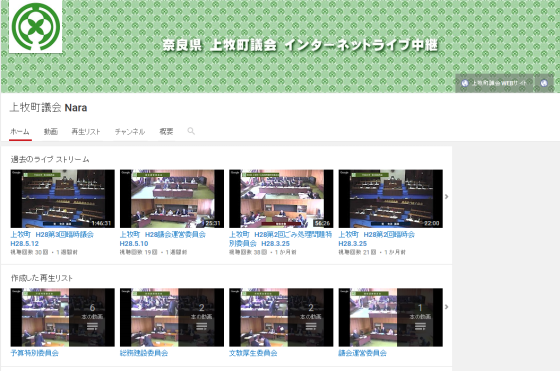
Task: Click the channel search magnifier icon
Action: pos(191,131)
